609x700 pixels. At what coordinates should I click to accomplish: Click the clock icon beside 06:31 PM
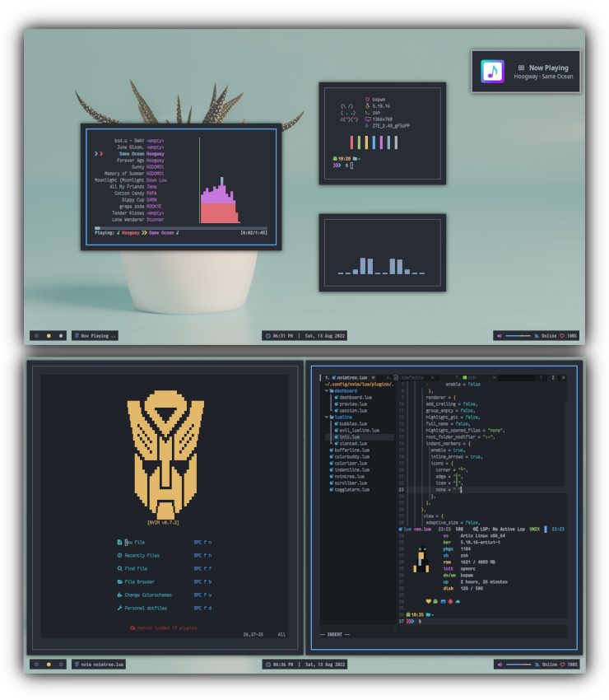(268, 336)
